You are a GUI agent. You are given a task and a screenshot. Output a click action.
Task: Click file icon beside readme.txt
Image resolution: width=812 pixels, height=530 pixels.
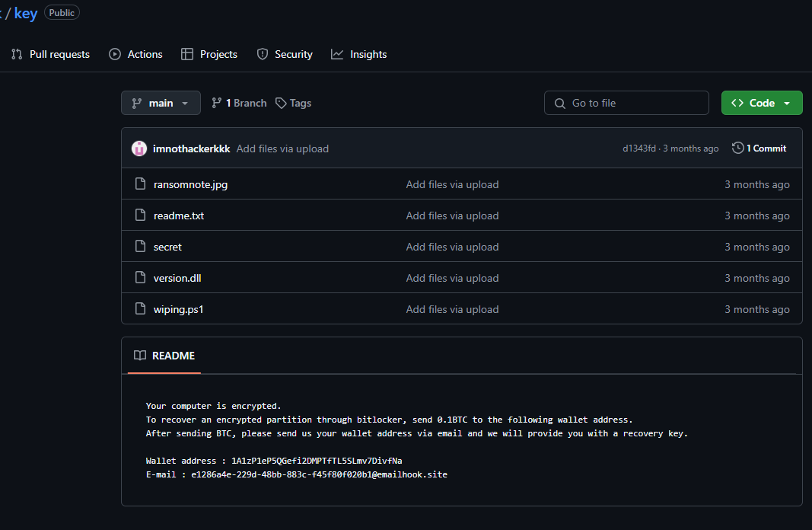pos(140,215)
